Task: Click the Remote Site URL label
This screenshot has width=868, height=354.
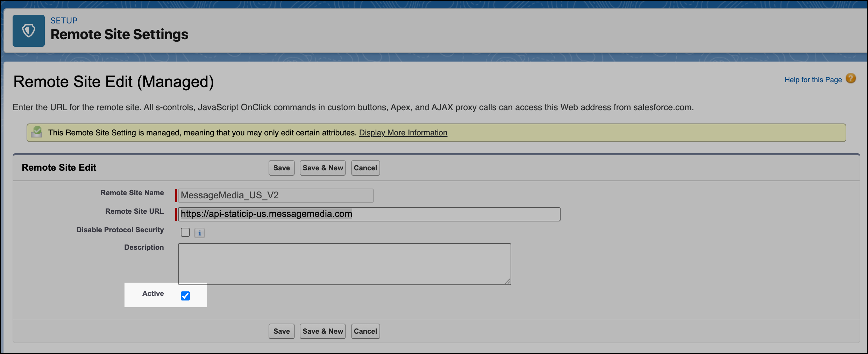Action: coord(135,211)
